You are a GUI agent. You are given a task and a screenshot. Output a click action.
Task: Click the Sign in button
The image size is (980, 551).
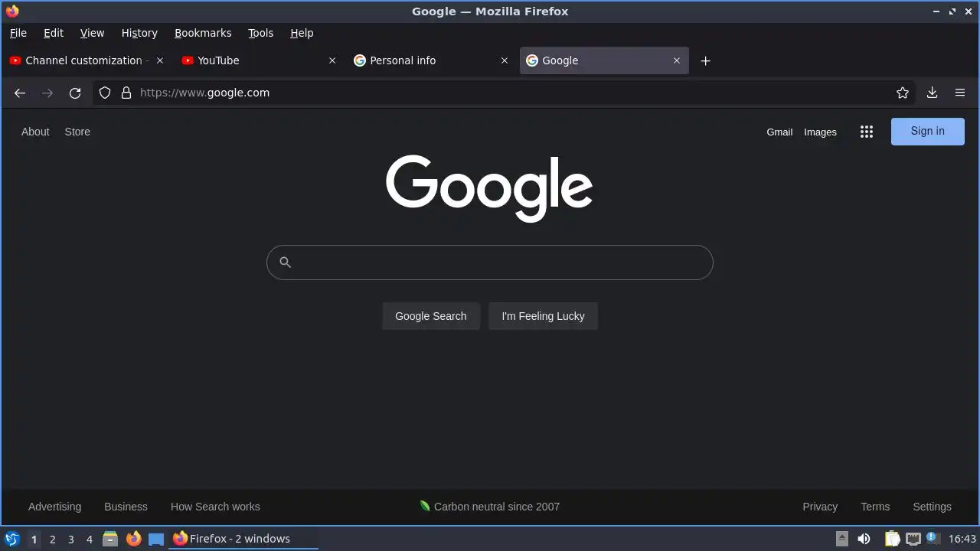(x=927, y=132)
